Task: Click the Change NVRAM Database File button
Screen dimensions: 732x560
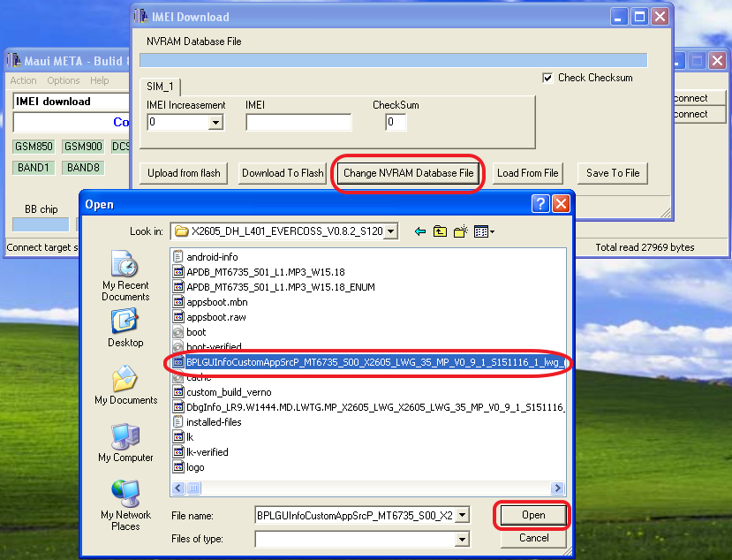Action: [407, 173]
